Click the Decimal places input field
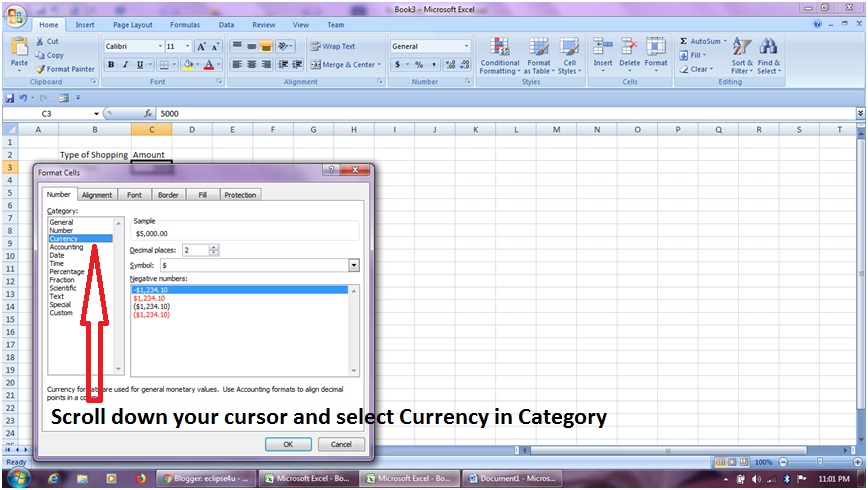The image size is (868, 490). pos(195,250)
